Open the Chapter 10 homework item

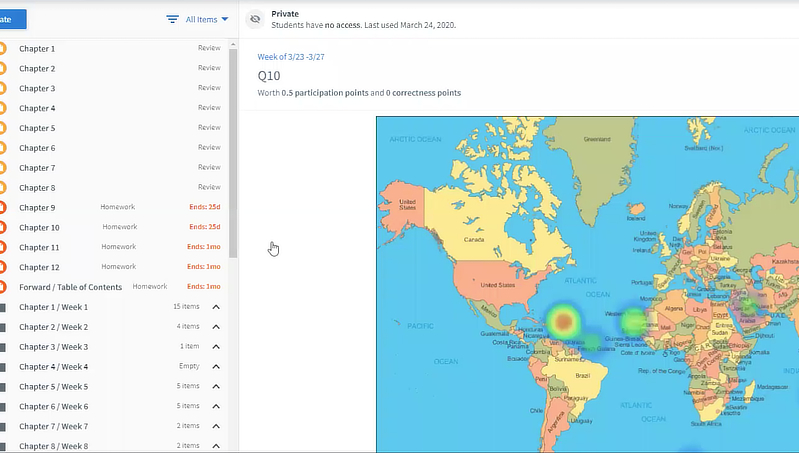[39, 227]
